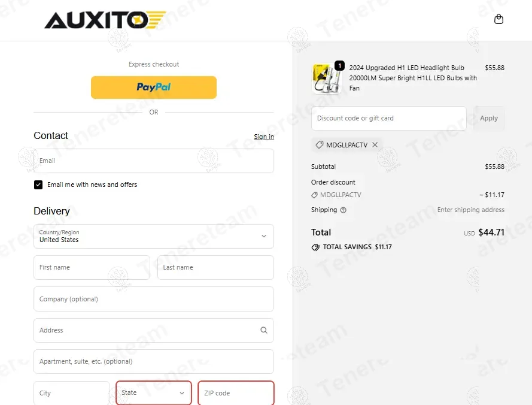Click the Total Savings tag icon
Screen dimensions: 532x405
click(x=315, y=247)
